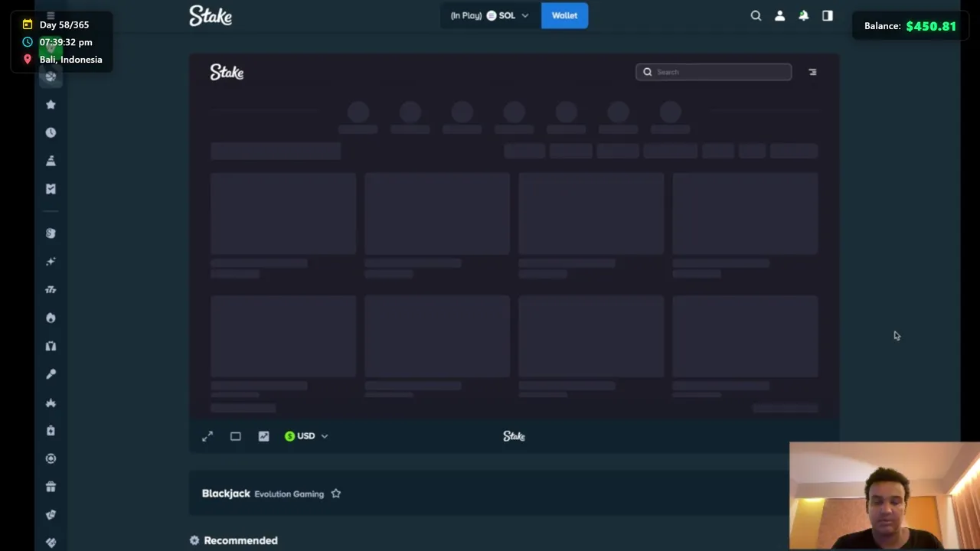Open the presenter icon below flame icon

51,346
